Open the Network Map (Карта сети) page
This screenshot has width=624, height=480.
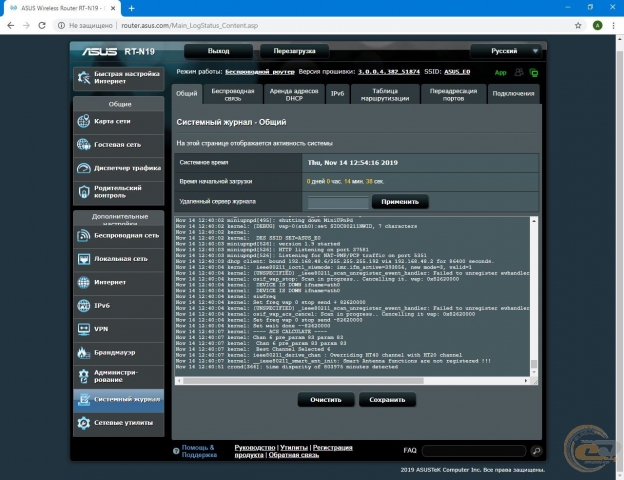tap(119, 121)
